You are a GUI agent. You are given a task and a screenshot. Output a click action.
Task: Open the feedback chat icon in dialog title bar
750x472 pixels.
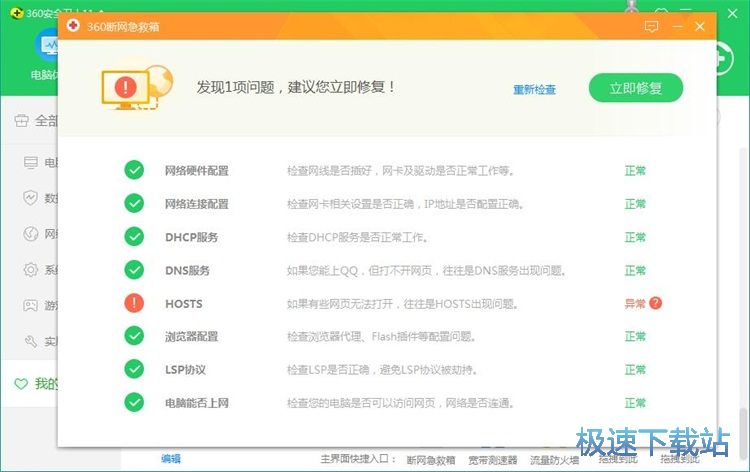[x=651, y=26]
